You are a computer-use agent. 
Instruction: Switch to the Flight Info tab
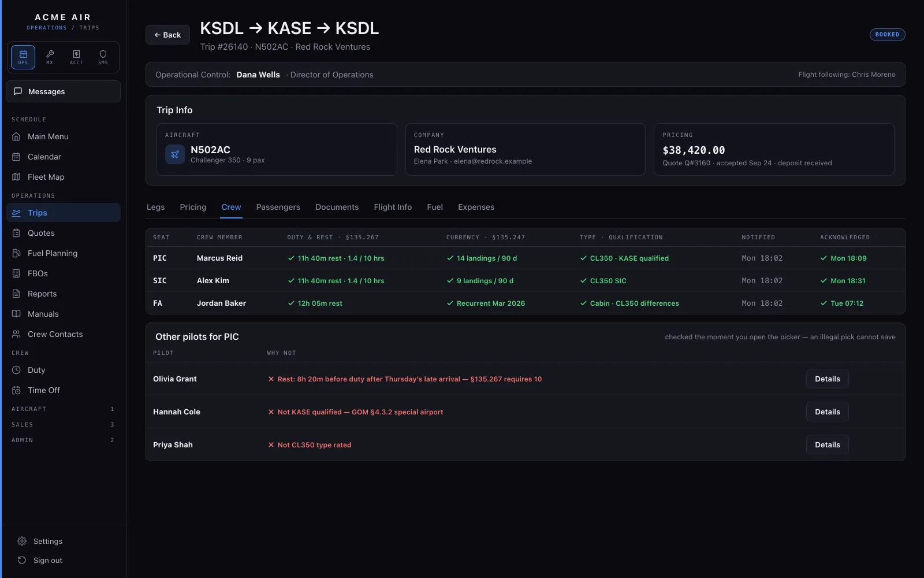tap(393, 207)
